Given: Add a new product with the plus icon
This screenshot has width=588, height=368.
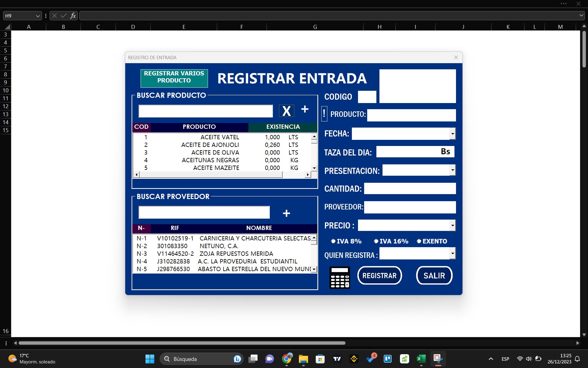Looking at the screenshot, I should [305, 109].
